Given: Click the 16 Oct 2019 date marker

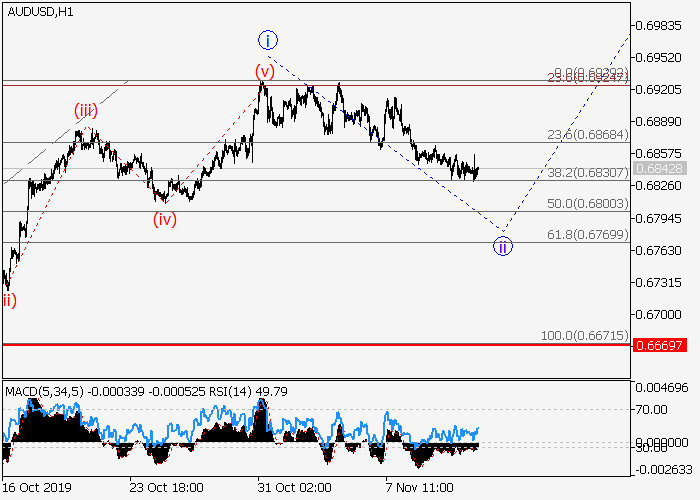Looking at the screenshot, I should pos(37,487).
